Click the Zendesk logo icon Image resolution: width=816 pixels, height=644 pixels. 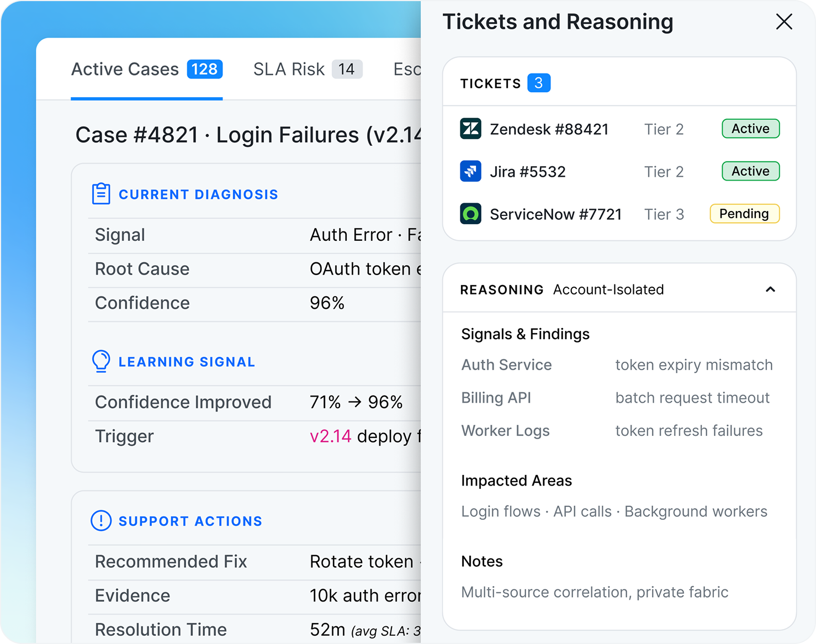[x=470, y=129]
